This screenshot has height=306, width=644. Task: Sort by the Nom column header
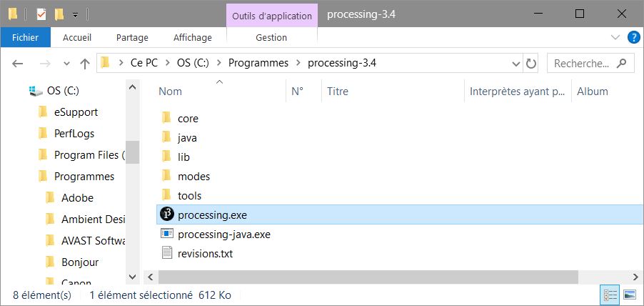pyautogui.click(x=171, y=92)
